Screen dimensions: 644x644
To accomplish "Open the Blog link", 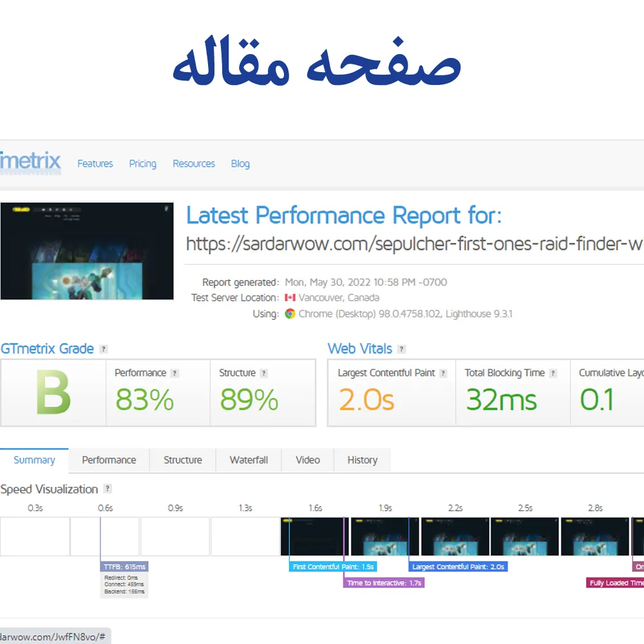I will (240, 164).
